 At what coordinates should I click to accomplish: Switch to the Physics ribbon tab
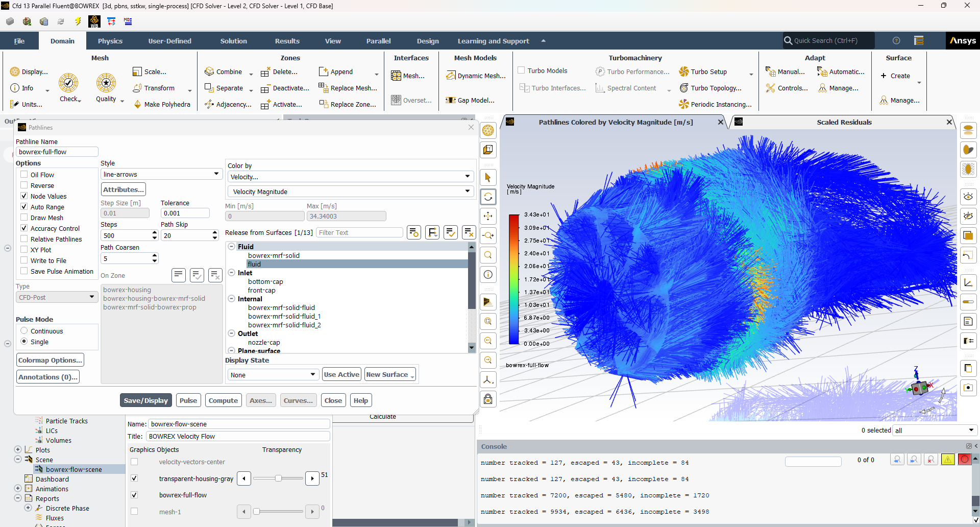(x=110, y=41)
